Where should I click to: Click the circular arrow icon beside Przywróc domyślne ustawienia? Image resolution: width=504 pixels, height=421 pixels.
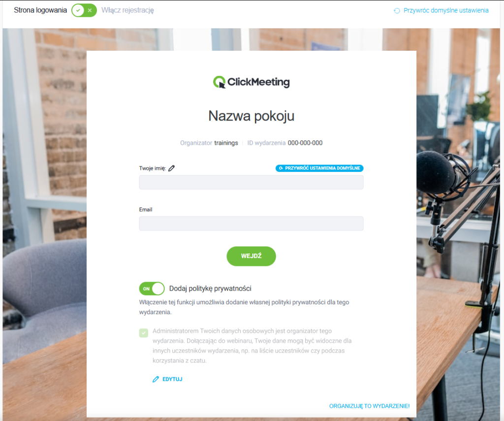click(x=397, y=11)
